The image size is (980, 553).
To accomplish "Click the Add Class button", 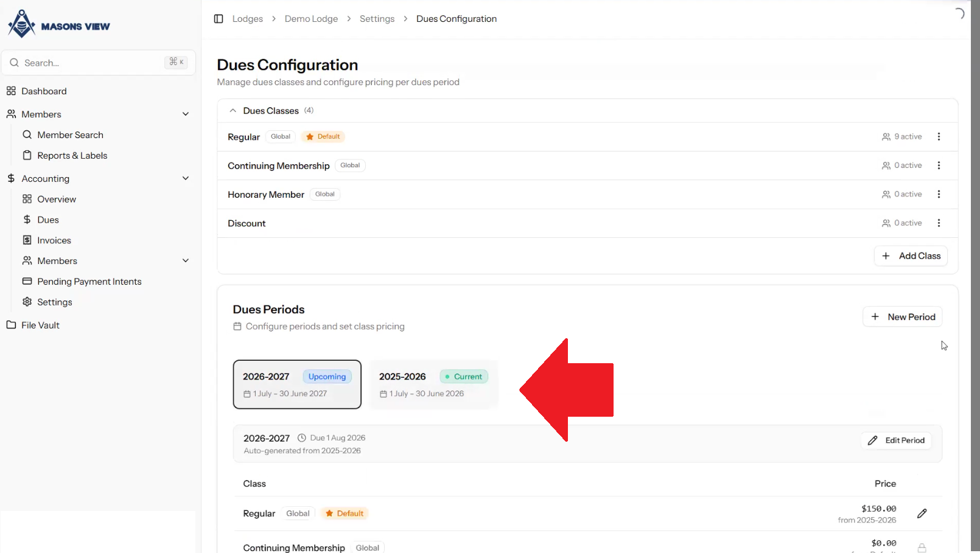I will click(911, 256).
